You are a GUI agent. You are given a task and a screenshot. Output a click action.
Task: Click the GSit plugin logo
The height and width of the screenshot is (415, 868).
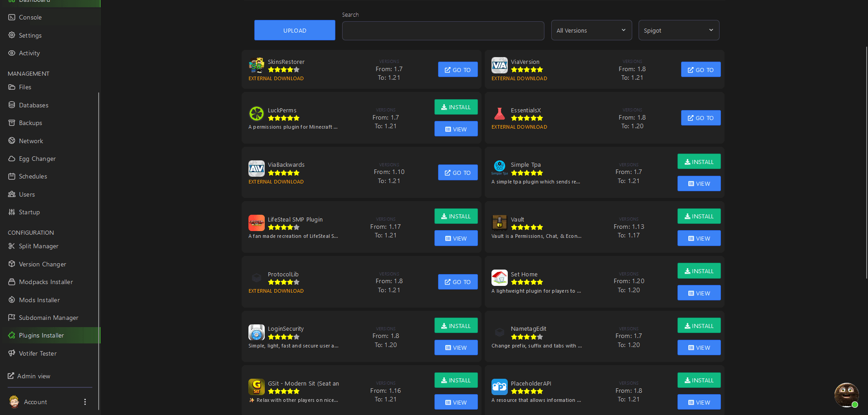[257, 387]
